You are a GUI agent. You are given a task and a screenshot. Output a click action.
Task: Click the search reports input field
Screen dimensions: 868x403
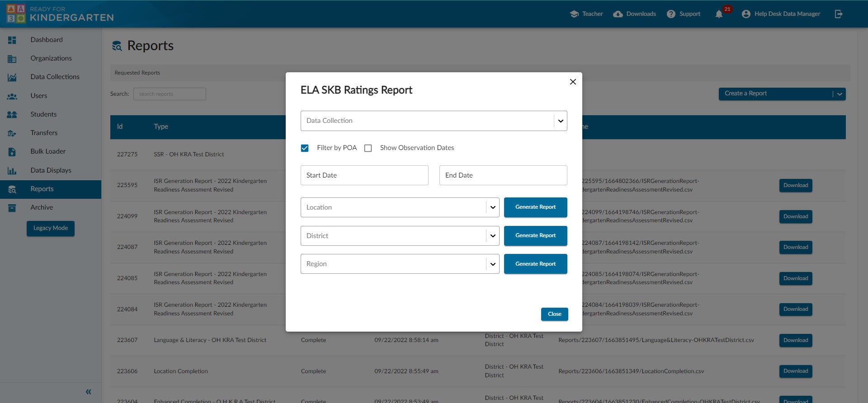click(x=170, y=94)
